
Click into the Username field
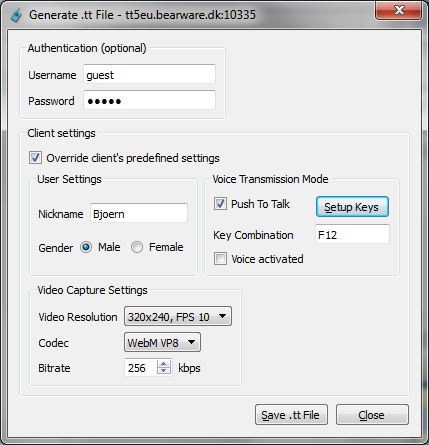tap(149, 74)
